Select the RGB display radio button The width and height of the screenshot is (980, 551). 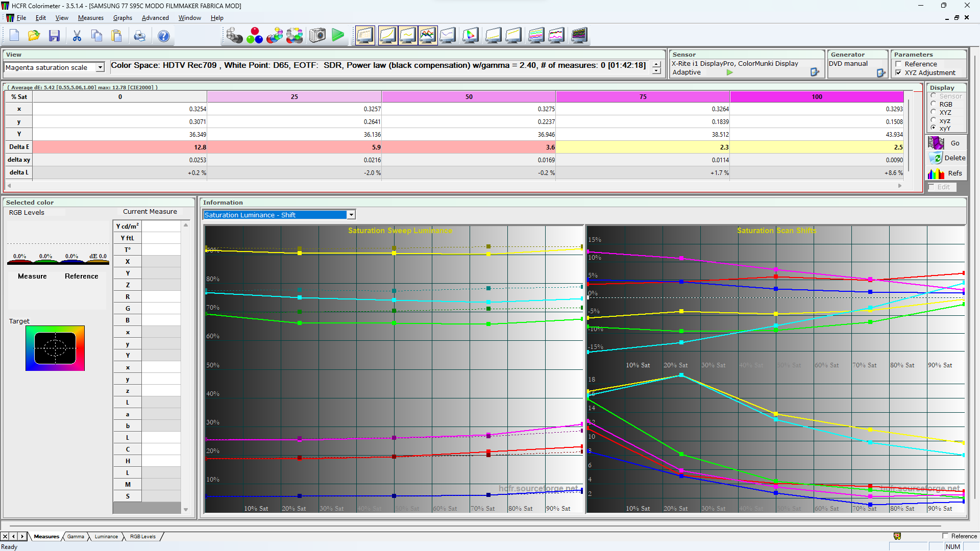click(x=934, y=104)
